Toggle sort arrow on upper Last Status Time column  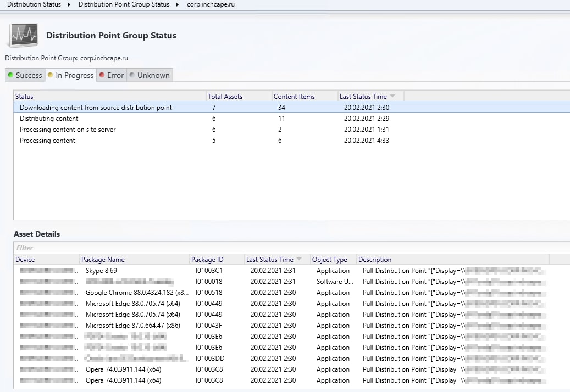coord(392,97)
